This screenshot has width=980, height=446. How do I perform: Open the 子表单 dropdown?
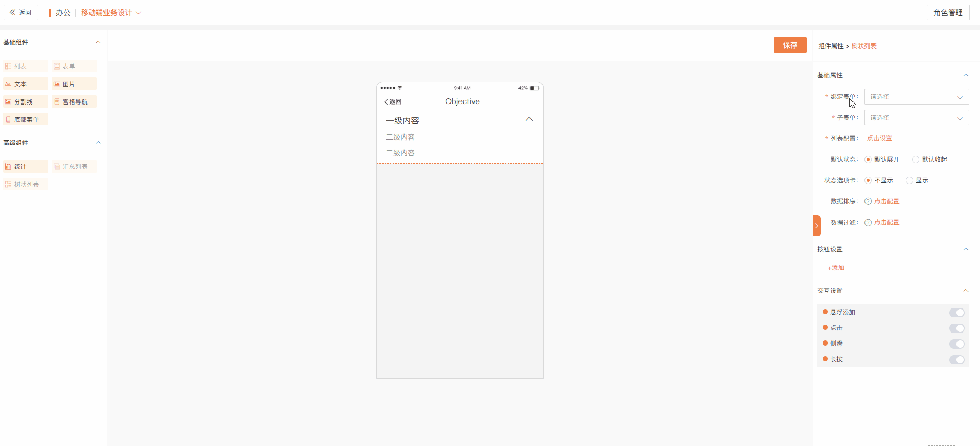click(x=916, y=118)
